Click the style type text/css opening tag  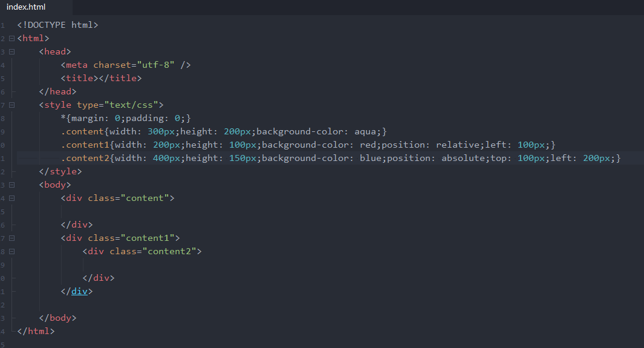[x=101, y=105]
